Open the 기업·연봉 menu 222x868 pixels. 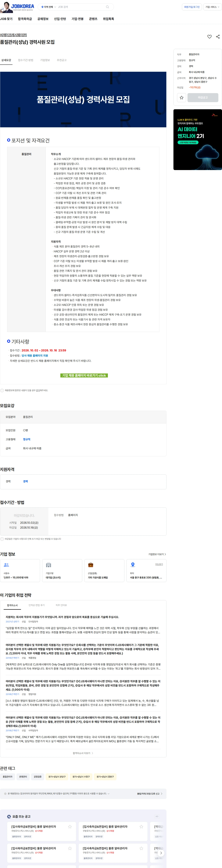77,19
